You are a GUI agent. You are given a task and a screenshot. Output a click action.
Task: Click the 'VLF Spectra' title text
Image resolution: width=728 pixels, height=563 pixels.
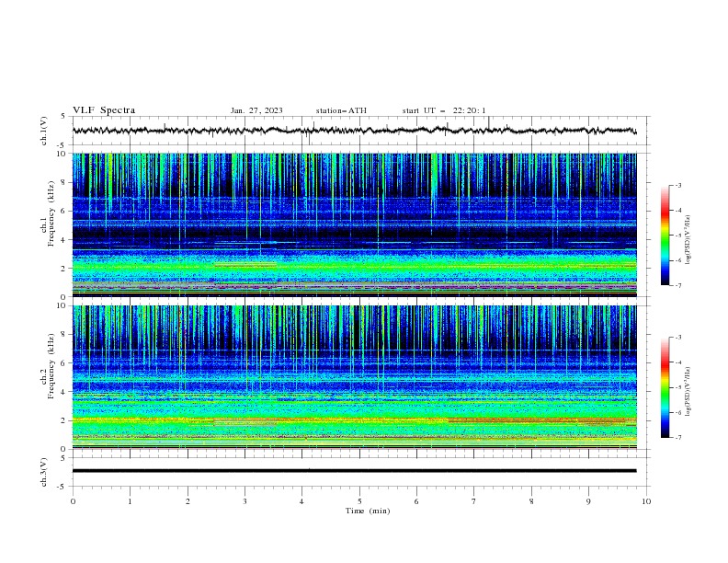click(x=104, y=110)
